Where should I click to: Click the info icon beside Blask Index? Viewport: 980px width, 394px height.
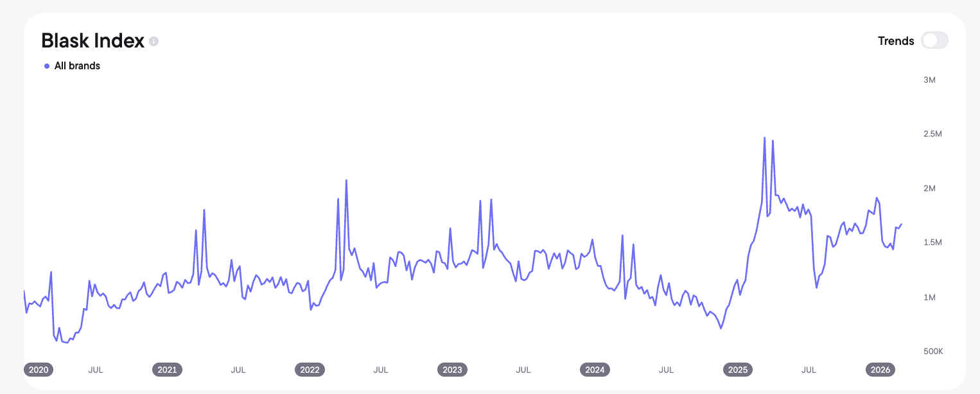[153, 41]
